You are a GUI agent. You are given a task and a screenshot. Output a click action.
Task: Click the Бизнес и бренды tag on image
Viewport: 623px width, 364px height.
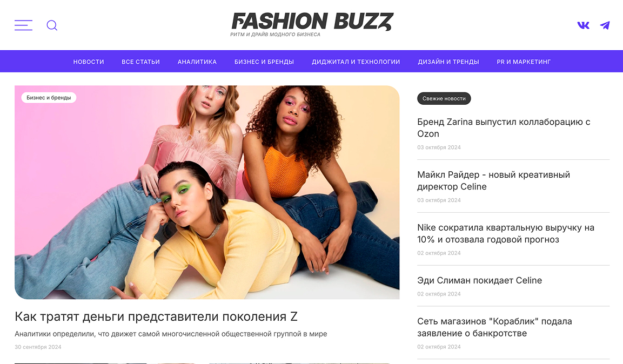point(49,97)
